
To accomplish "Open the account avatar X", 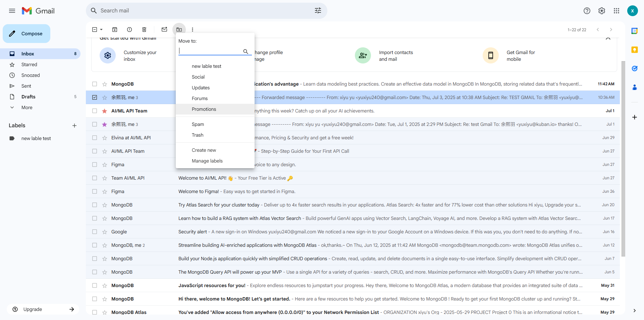I will (x=633, y=11).
